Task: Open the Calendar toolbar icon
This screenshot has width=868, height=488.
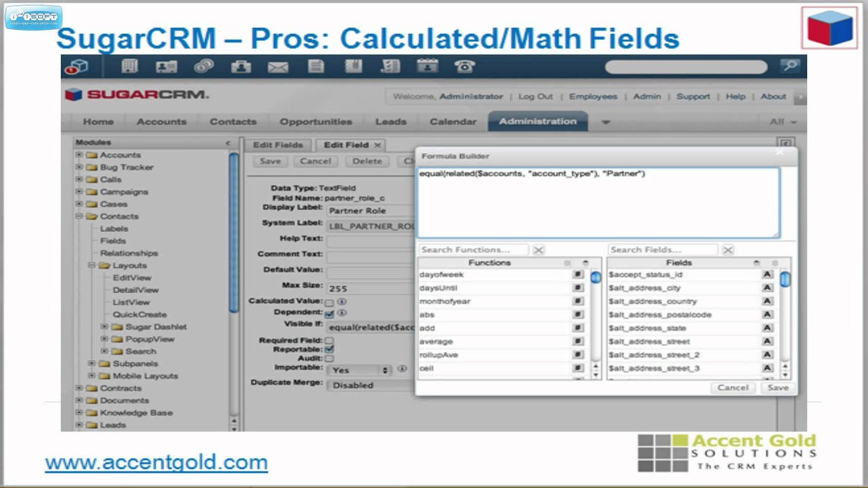Action: pyautogui.click(x=427, y=66)
